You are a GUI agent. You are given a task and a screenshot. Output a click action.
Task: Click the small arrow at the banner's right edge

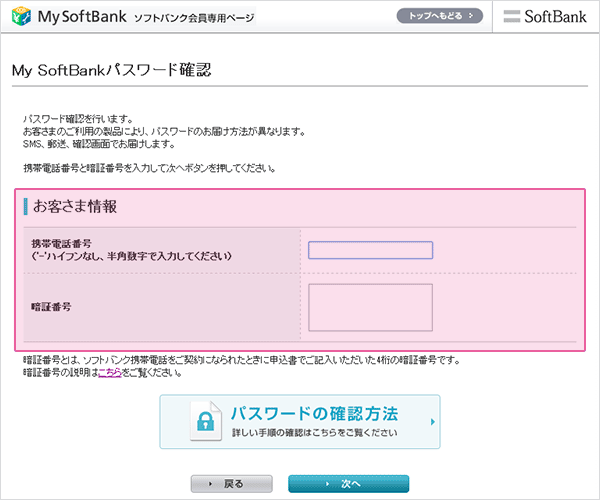coord(432,422)
